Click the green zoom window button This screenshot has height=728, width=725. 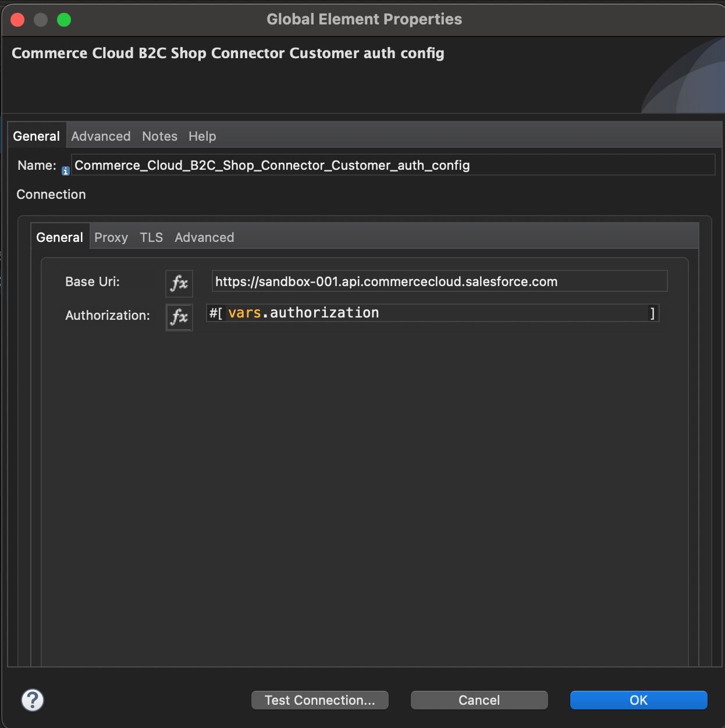point(64,20)
